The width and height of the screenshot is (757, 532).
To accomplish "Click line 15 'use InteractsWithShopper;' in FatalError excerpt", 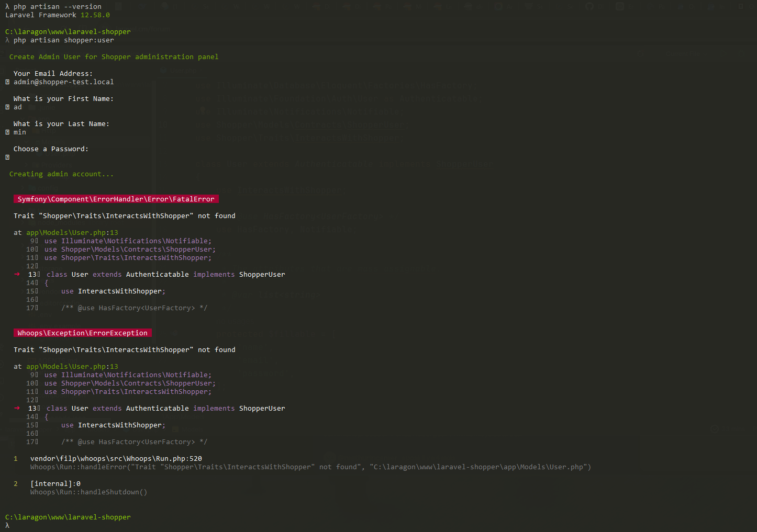I will point(114,291).
